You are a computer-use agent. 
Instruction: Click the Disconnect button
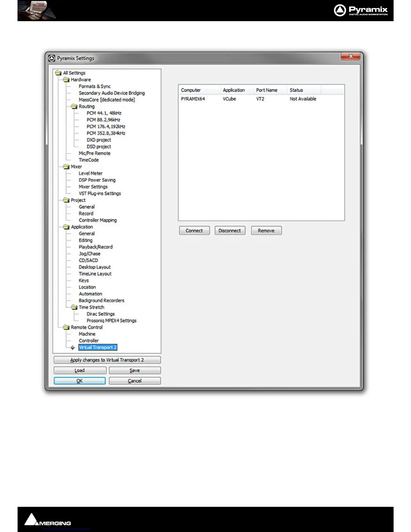tap(230, 231)
